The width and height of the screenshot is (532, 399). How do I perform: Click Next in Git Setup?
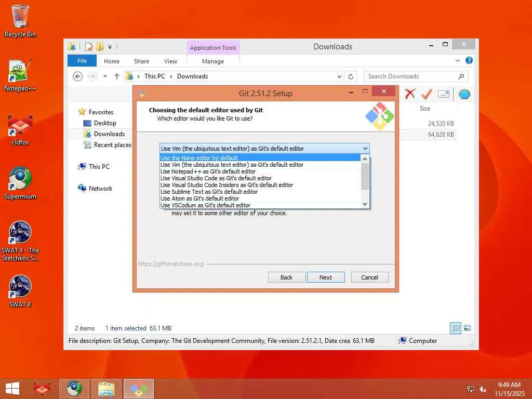point(326,277)
